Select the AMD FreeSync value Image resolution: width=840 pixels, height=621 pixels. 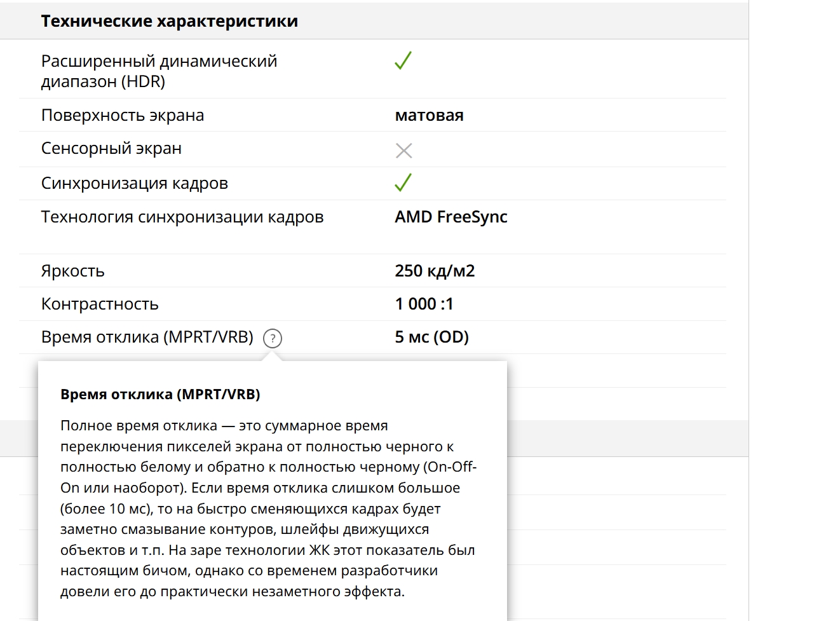tap(450, 217)
